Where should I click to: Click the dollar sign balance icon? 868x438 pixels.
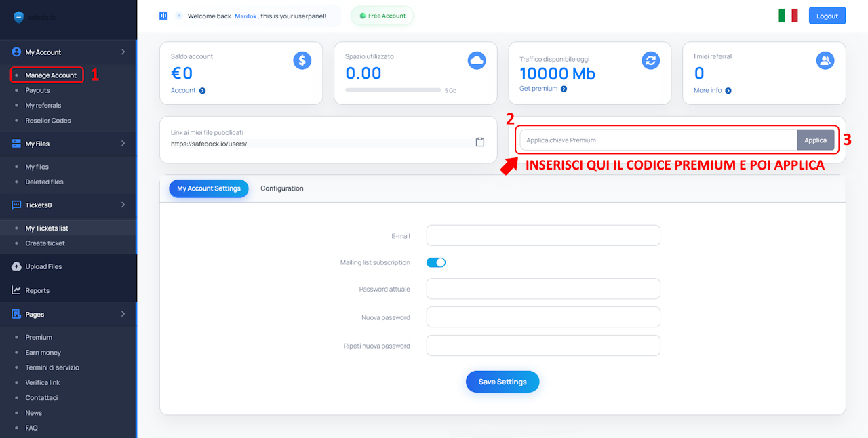(x=302, y=60)
